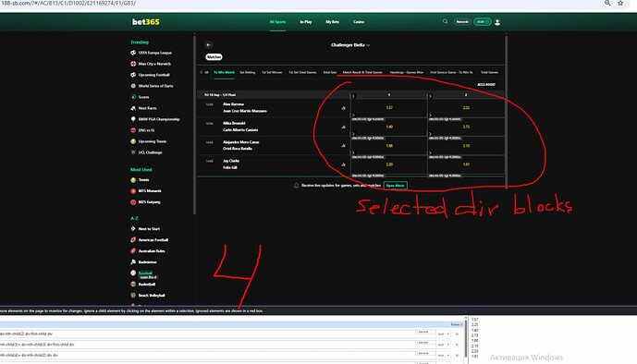Click Beach Volleyball icon

[x=133, y=295]
